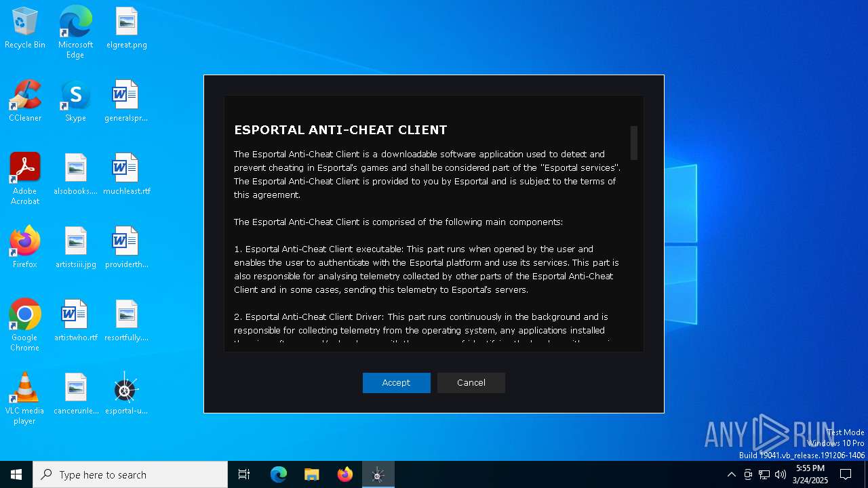The image size is (868, 488).
Task: Select the muchleast.rtf document icon
Action: click(127, 175)
